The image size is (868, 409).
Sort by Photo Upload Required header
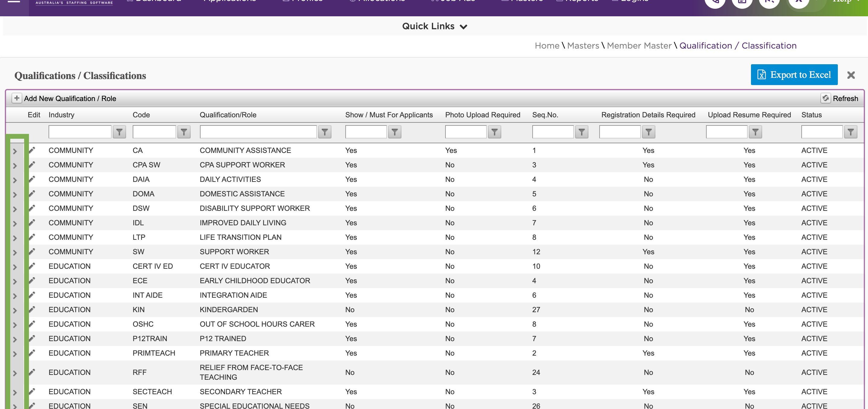pyautogui.click(x=483, y=115)
